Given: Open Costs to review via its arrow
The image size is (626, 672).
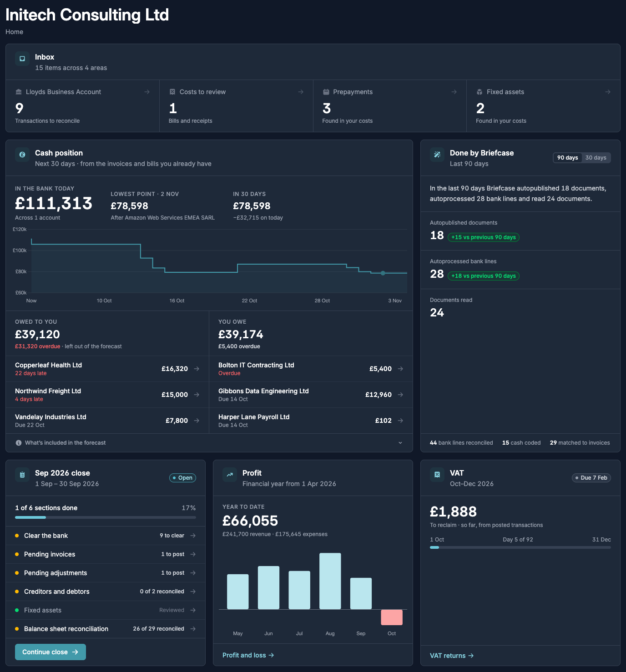Looking at the screenshot, I should 301,92.
